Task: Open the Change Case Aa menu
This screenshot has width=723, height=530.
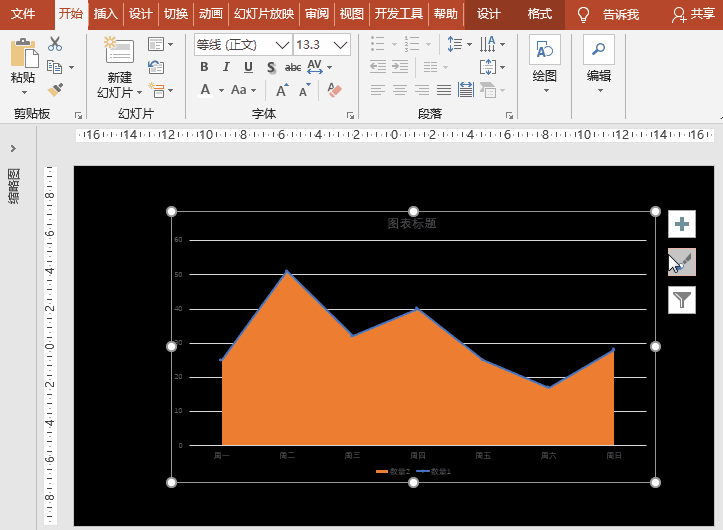Action: [243, 90]
